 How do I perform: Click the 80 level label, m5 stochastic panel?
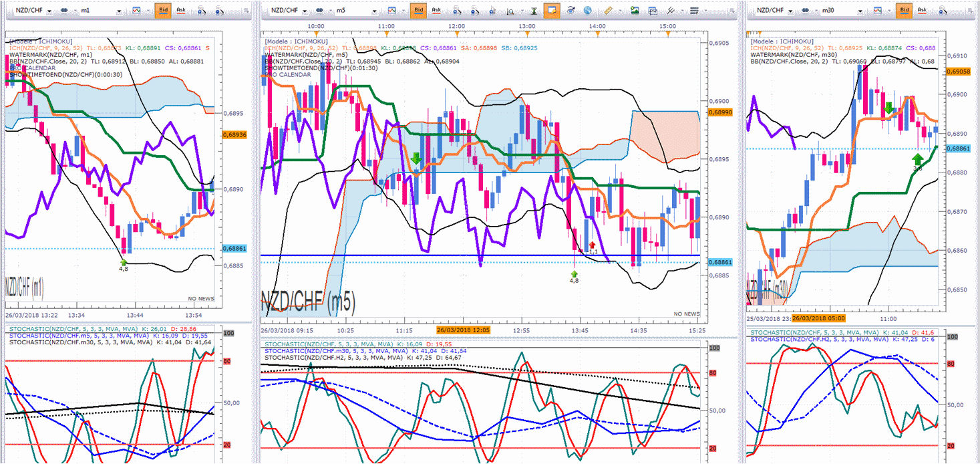tap(713, 373)
